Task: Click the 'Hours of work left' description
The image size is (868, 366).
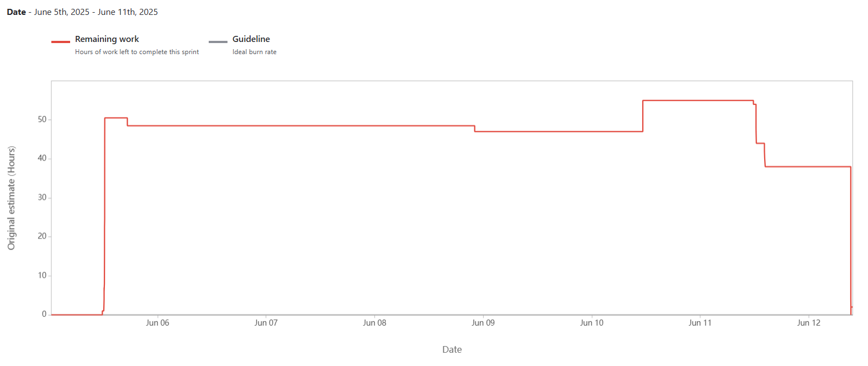Action: [137, 52]
